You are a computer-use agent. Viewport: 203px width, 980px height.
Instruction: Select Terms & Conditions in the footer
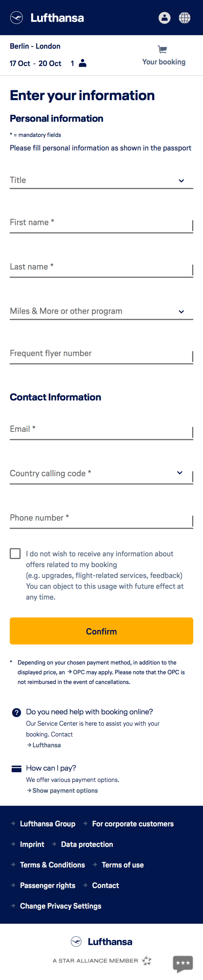click(52, 865)
